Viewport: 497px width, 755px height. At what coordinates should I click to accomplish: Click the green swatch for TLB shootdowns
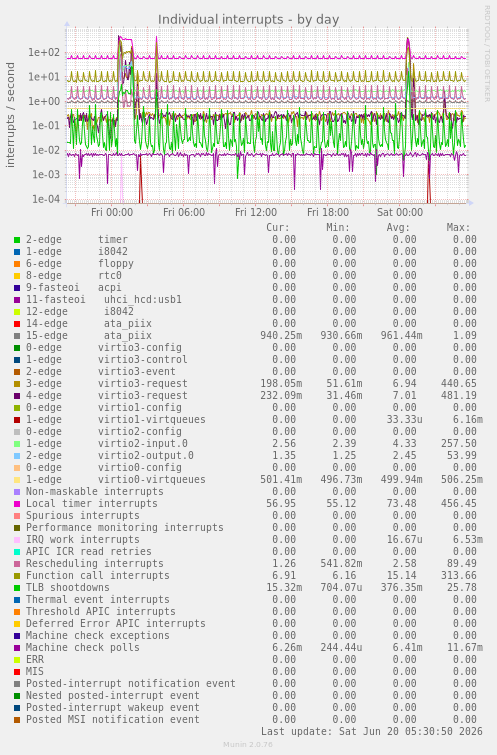(17, 587)
